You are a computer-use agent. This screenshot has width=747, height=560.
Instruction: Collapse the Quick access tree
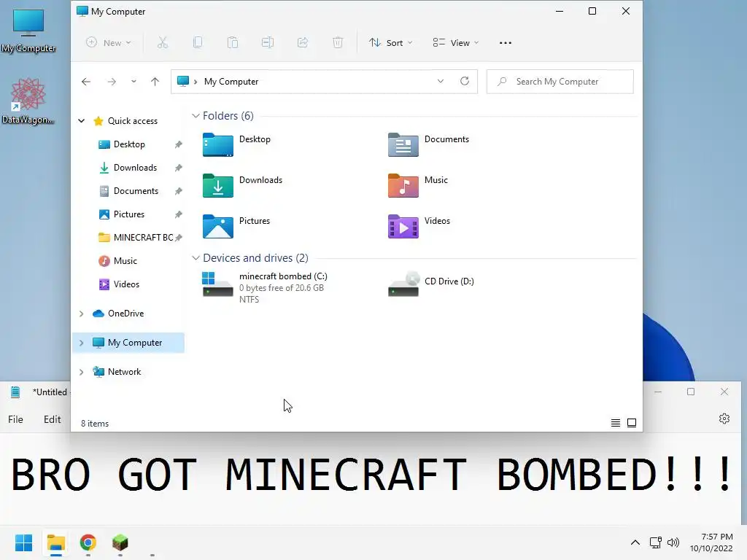coord(82,121)
